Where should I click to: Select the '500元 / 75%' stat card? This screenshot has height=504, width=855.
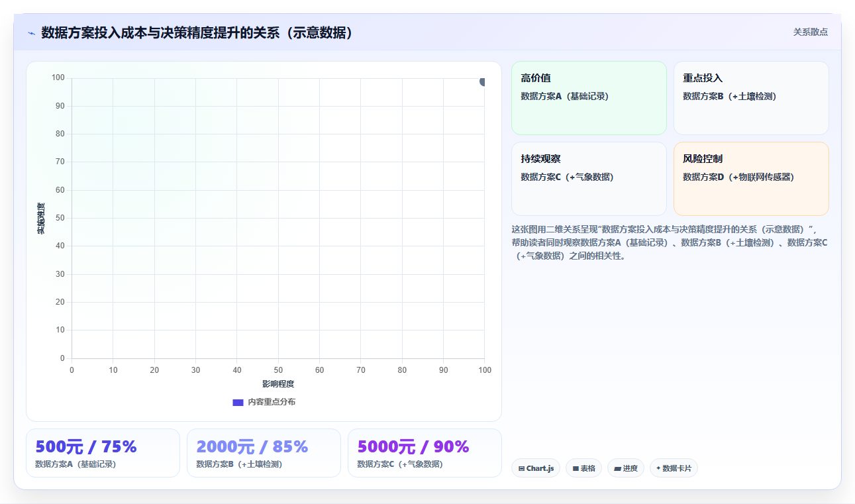coord(103,453)
